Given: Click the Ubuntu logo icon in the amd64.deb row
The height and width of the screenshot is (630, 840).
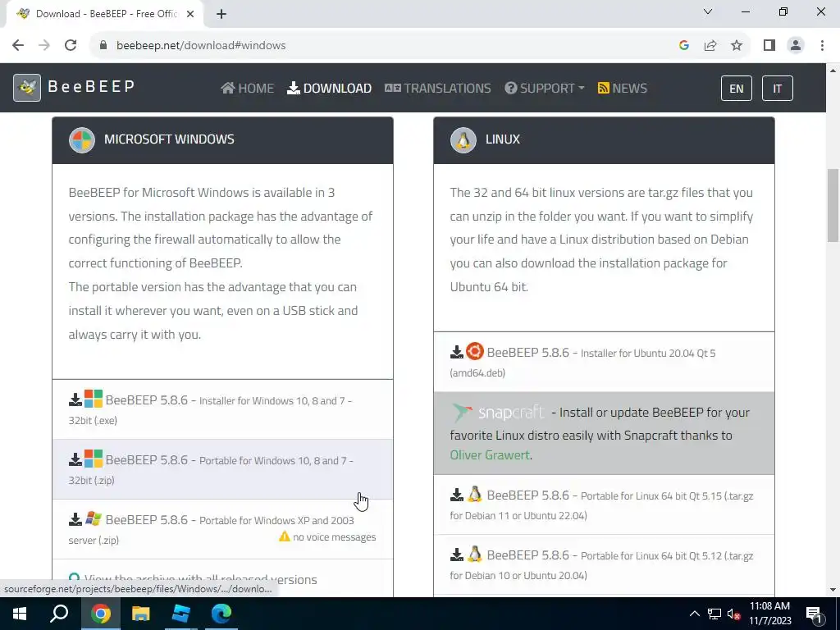Looking at the screenshot, I should [x=475, y=351].
